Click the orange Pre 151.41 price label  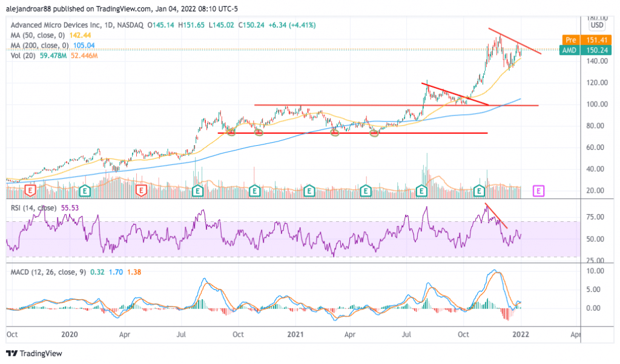pyautogui.click(x=587, y=40)
